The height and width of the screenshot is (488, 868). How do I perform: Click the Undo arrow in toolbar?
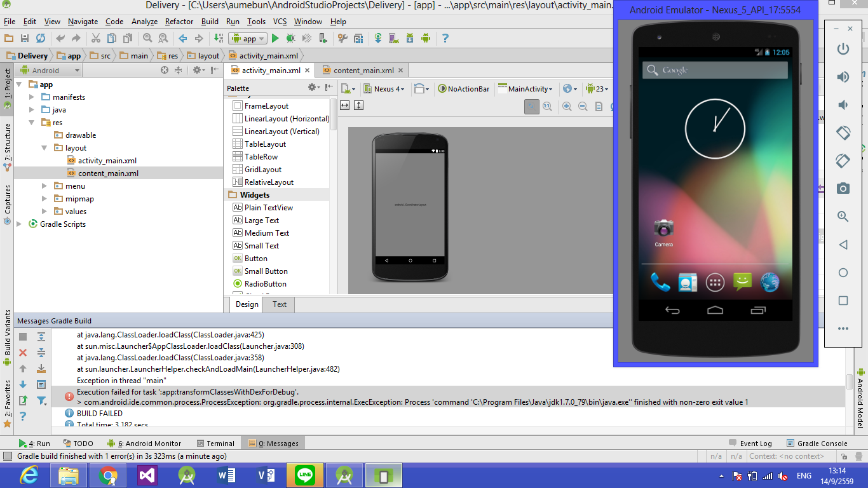pyautogui.click(x=60, y=38)
